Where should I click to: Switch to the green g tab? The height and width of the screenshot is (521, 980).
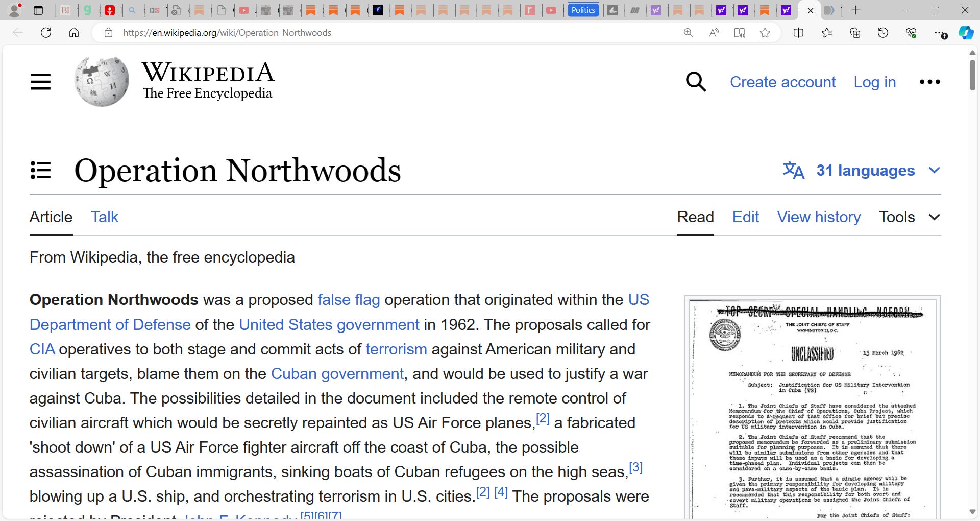(x=88, y=10)
